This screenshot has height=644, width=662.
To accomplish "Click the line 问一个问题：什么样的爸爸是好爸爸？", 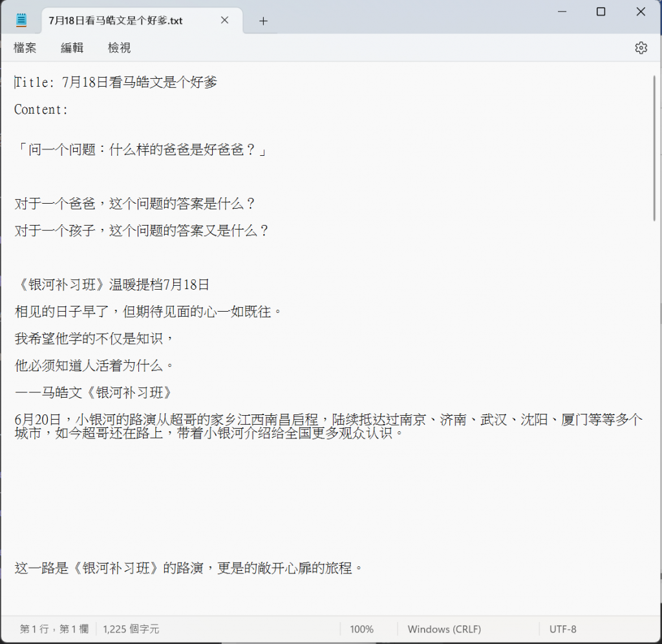I will (142, 149).
